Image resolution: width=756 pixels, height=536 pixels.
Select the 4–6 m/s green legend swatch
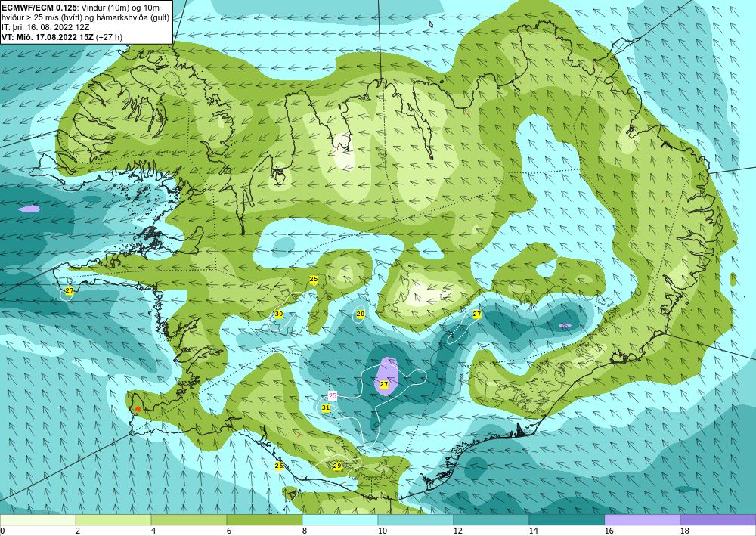pos(188,520)
